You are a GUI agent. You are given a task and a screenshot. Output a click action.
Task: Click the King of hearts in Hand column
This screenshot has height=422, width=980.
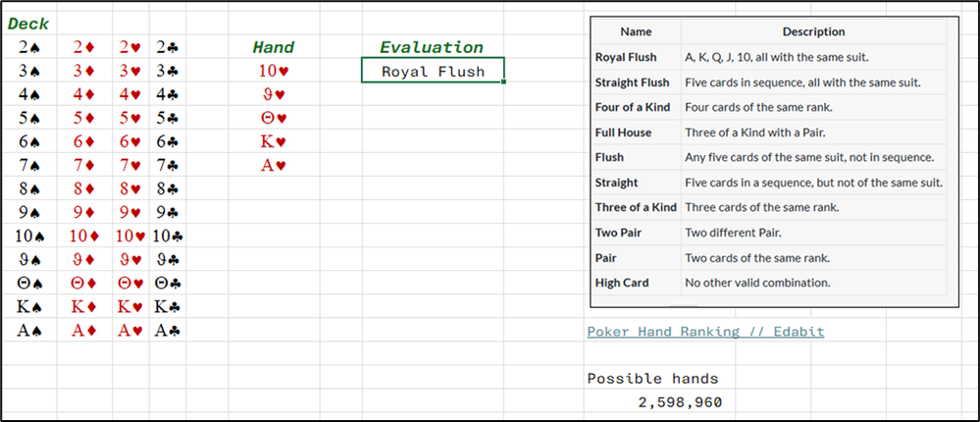tap(274, 142)
